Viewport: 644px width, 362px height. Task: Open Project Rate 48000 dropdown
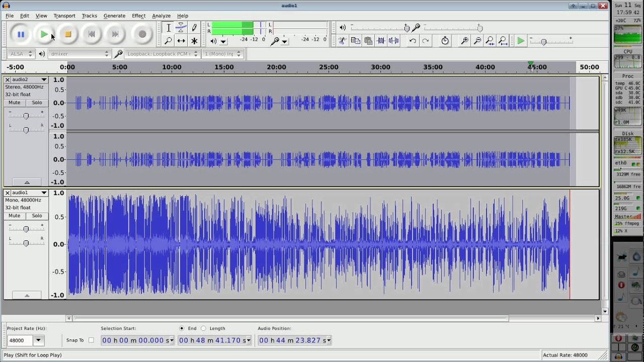point(38,340)
